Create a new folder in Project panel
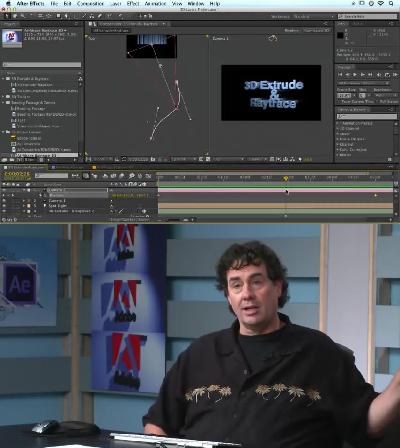Image resolution: width=400 pixels, height=448 pixels. click(x=12, y=160)
